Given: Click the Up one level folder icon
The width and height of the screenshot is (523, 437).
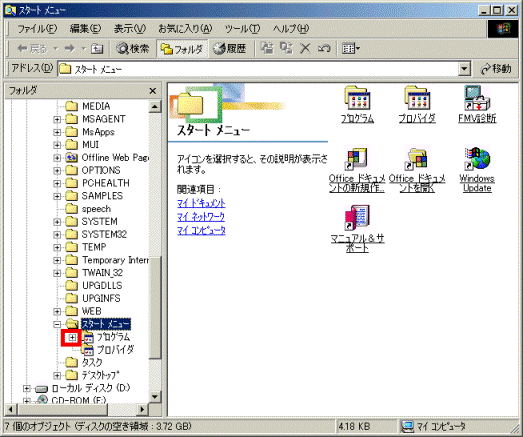Looking at the screenshot, I should (97, 49).
